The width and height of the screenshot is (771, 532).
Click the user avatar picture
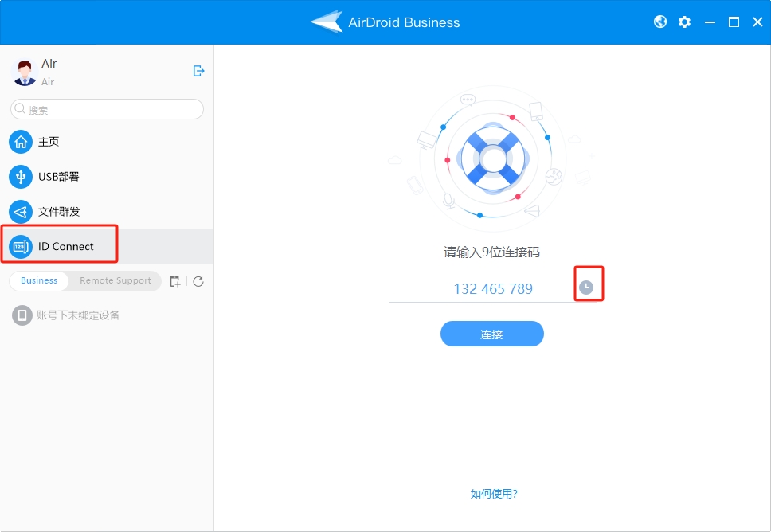[25, 72]
